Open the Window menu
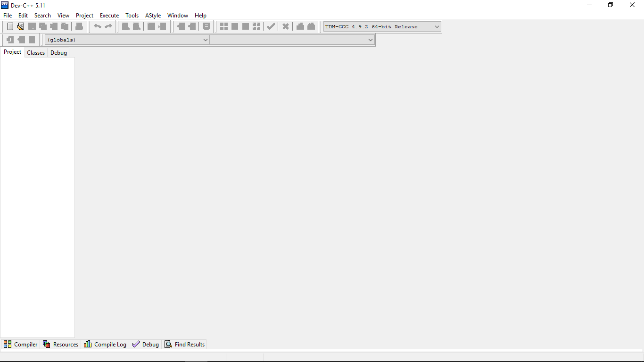This screenshot has width=644, height=362. [178, 16]
